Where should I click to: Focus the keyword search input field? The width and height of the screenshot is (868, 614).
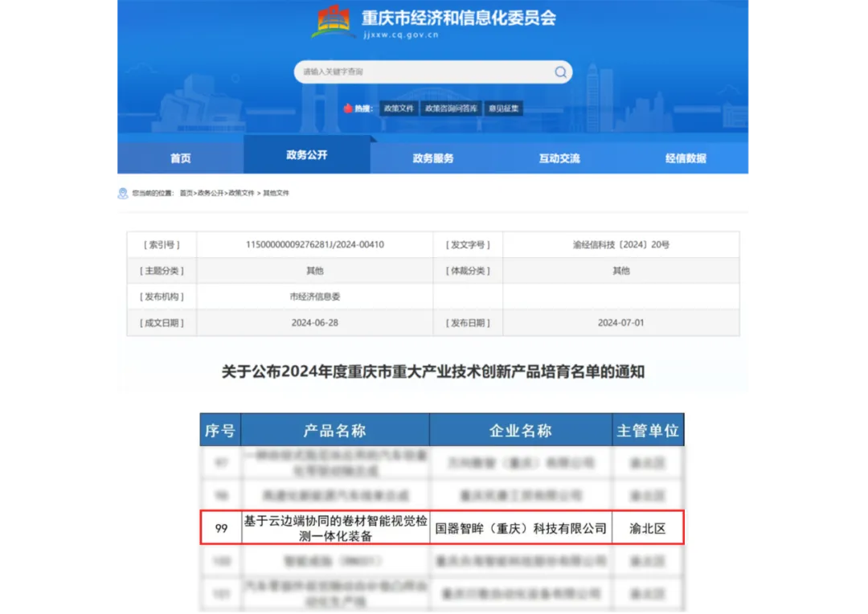pos(422,72)
